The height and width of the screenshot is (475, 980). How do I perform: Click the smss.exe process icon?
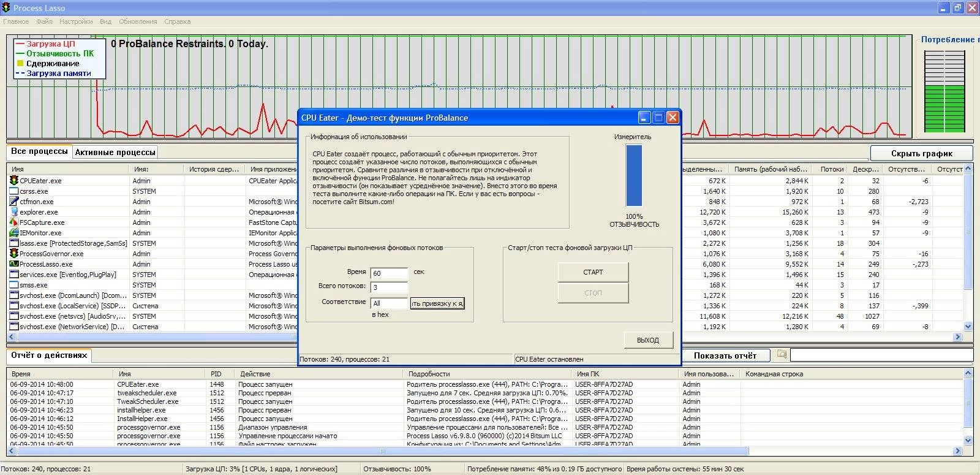[14, 284]
